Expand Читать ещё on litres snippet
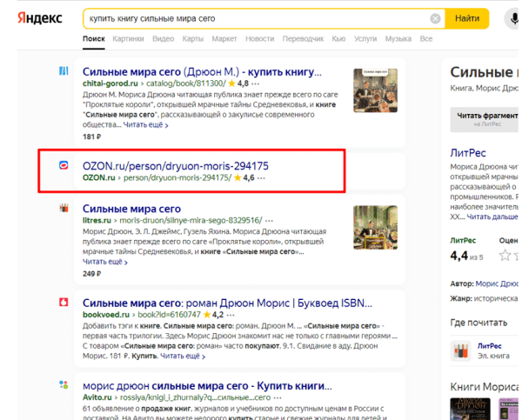522x420 pixels. [105, 262]
